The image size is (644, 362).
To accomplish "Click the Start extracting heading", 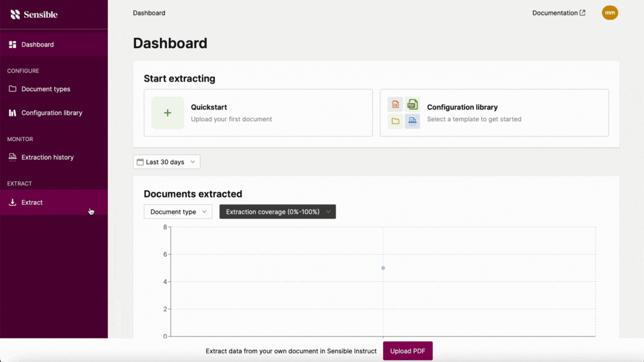I will click(x=179, y=78).
